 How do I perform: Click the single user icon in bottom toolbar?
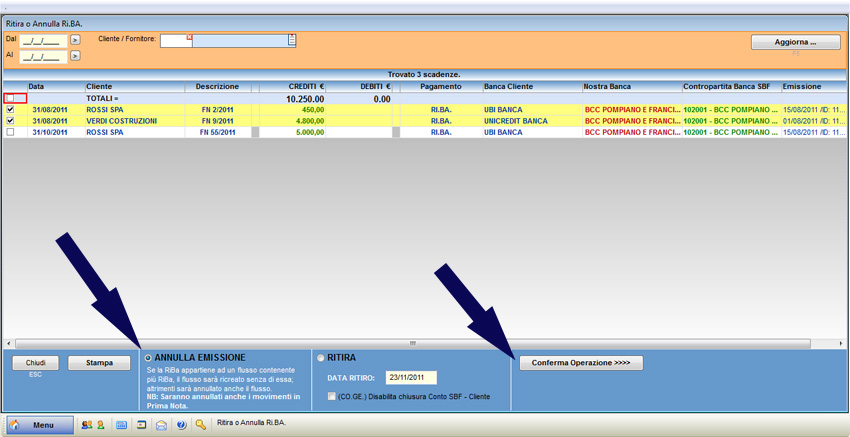[101, 425]
